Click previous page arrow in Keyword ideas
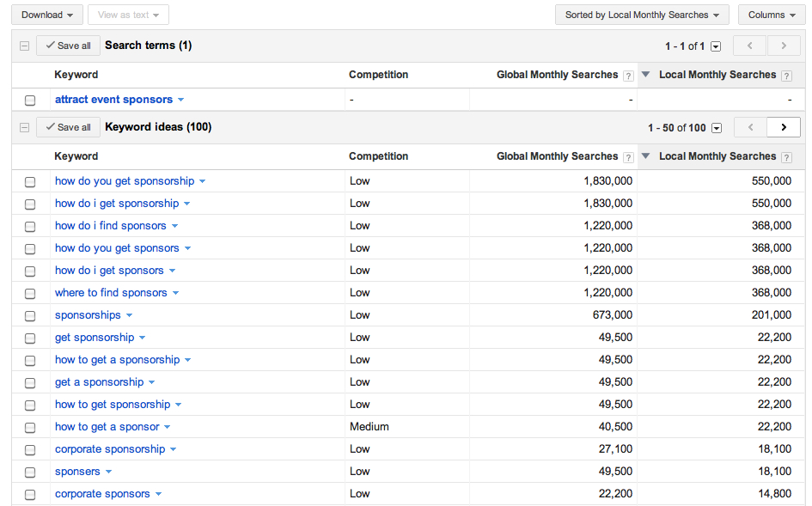 750,127
